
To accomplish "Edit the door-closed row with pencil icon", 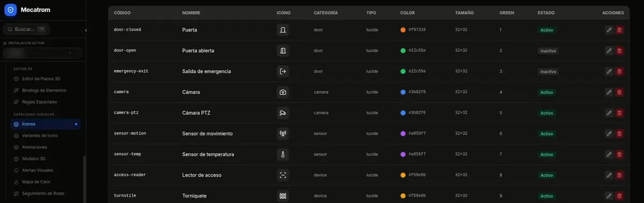I will pos(609,30).
